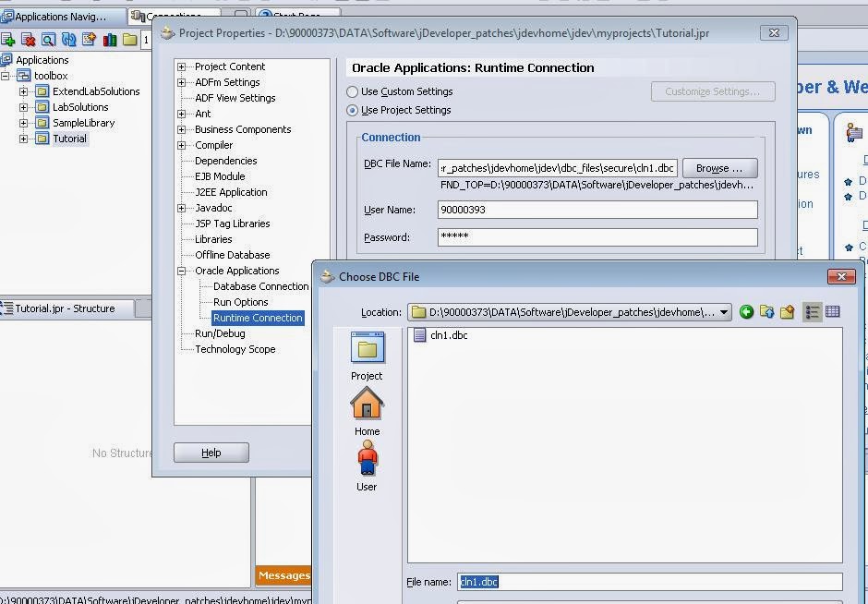Select ADF View Settings tree item
Image resolution: width=868 pixels, height=604 pixels.
click(x=235, y=98)
